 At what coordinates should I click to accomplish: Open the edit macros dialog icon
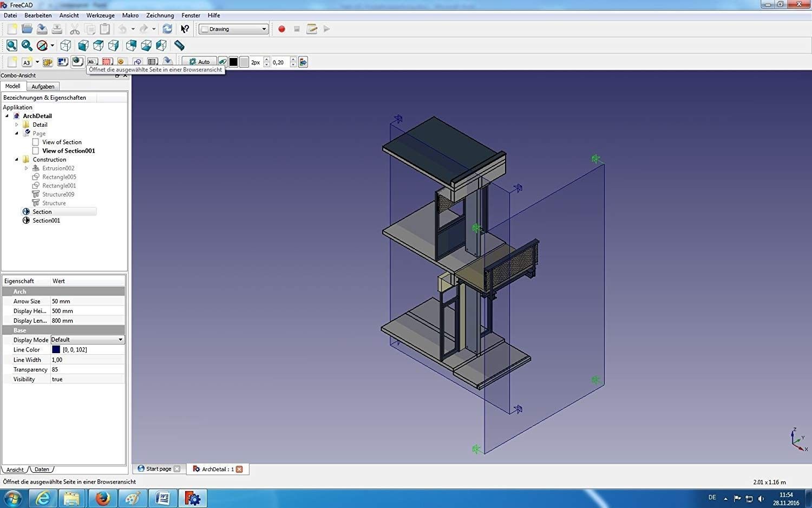pos(311,29)
